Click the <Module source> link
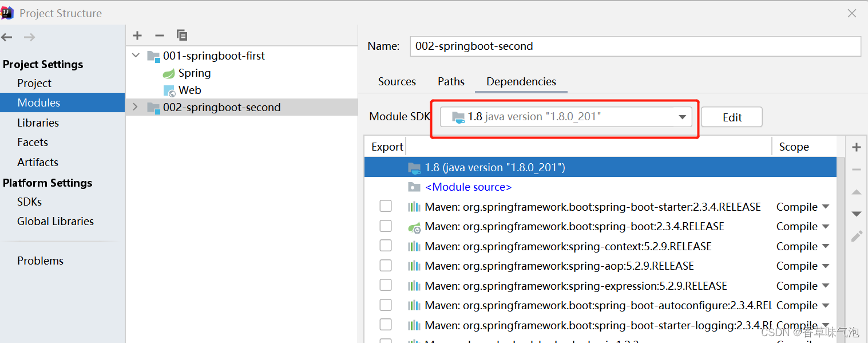The width and height of the screenshot is (868, 343). click(x=469, y=187)
